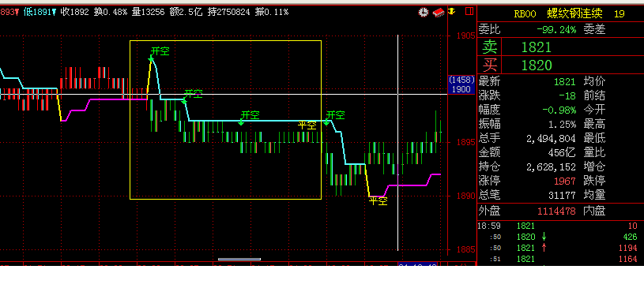Click the 卖 sell label
The image size is (644, 303).
pos(490,47)
